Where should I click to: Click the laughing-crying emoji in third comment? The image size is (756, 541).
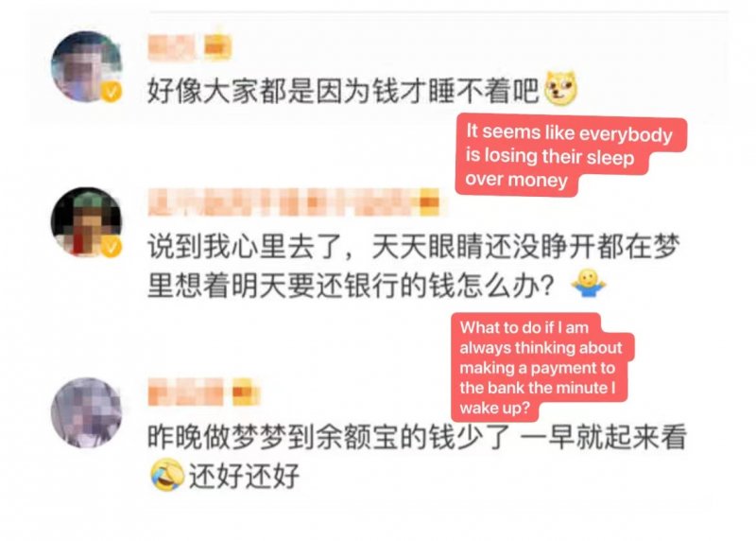(167, 475)
